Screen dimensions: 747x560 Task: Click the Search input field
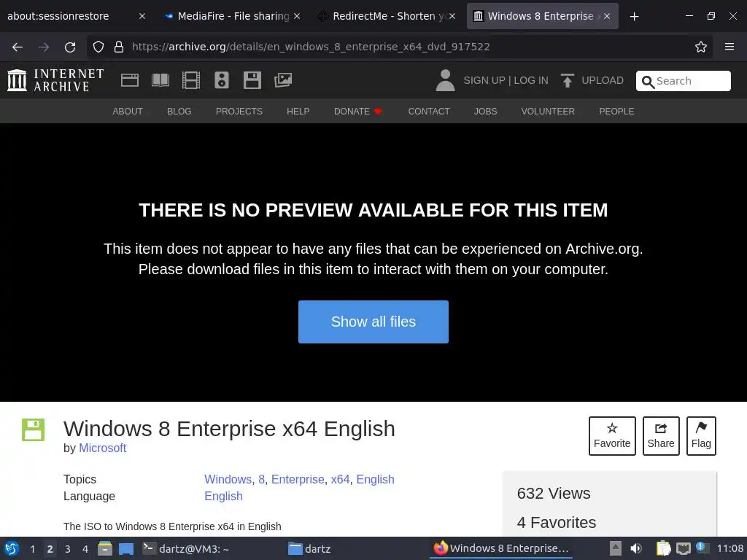click(683, 81)
